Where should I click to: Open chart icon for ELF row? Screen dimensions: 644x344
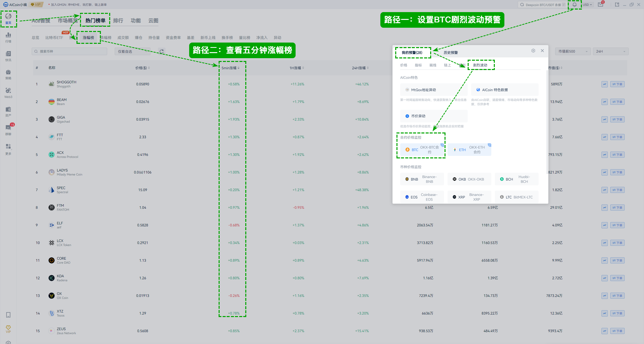605,225
